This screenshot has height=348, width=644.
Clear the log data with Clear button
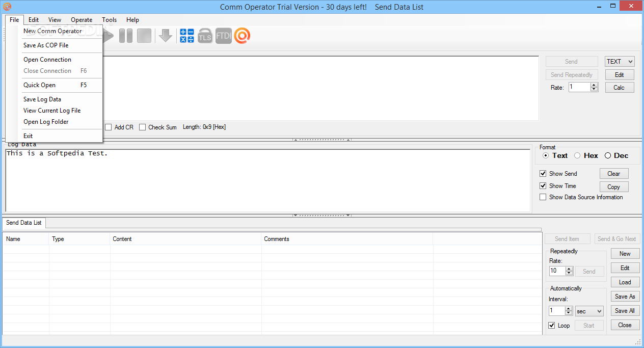tap(614, 174)
